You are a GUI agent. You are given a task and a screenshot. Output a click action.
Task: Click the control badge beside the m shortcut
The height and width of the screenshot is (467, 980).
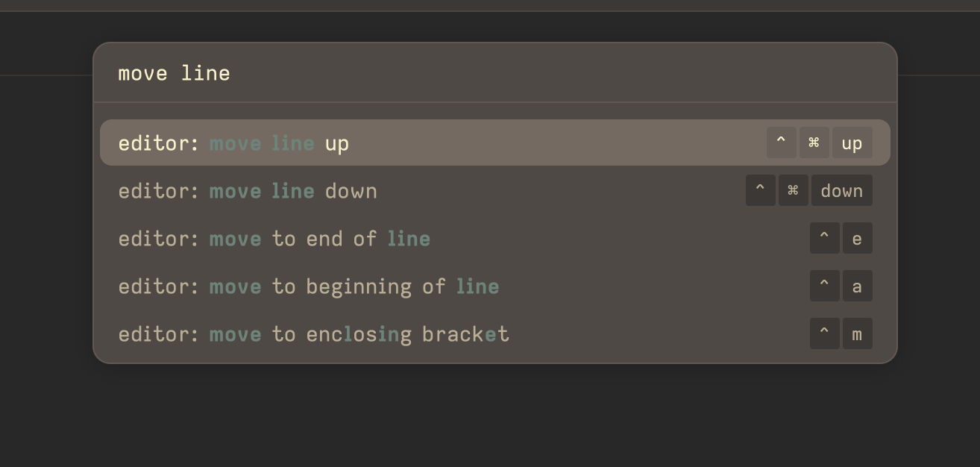[x=825, y=333]
